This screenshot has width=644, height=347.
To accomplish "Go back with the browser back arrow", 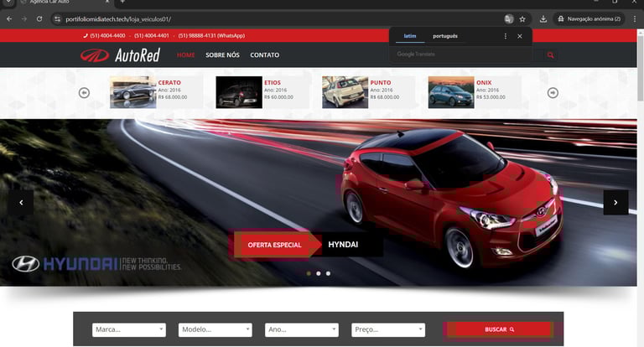I will tap(9, 19).
